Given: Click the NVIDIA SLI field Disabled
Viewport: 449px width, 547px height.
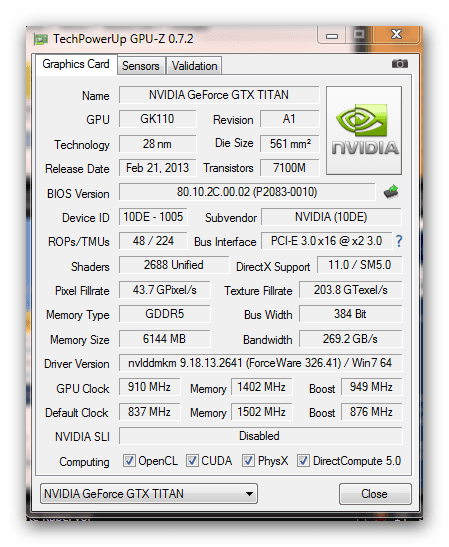Looking at the screenshot, I should point(260,436).
